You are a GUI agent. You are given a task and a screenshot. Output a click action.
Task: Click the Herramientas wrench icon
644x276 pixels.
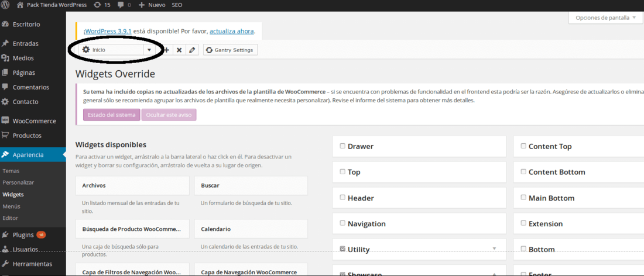(5, 264)
